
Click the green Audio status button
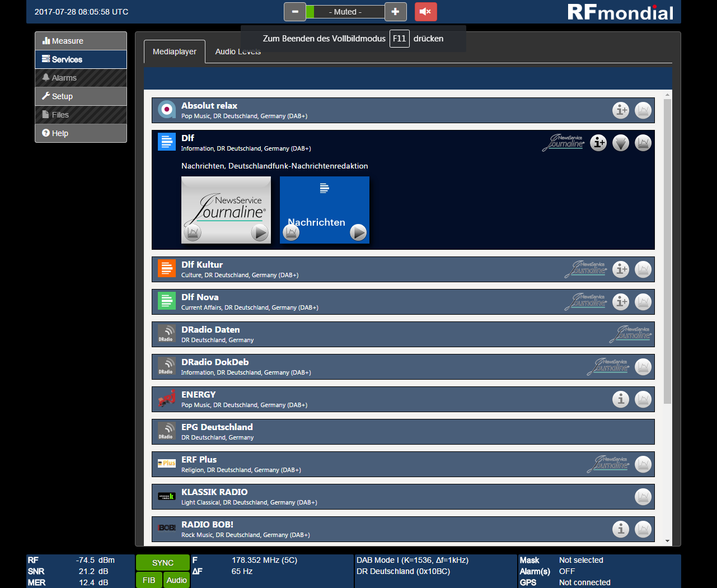coord(177,580)
